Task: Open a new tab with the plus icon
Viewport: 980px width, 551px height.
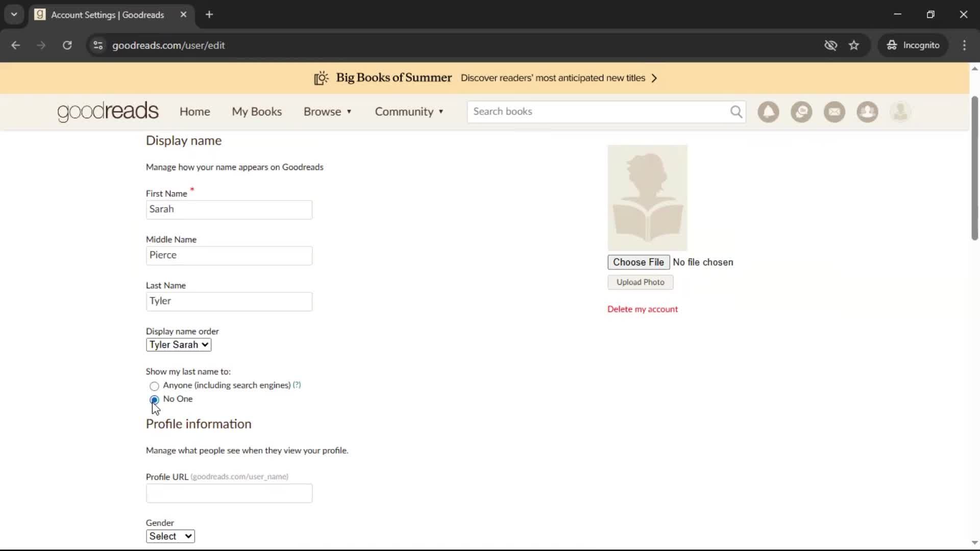Action: point(209,15)
